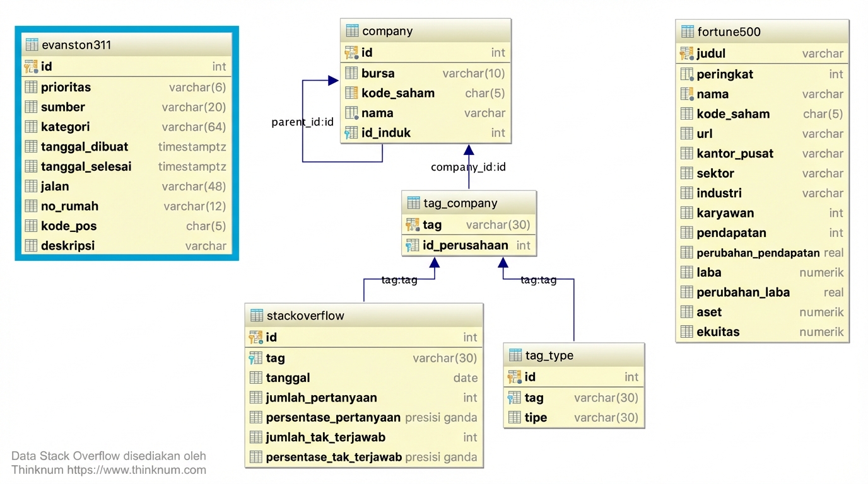
Task: Click foreign key icon of id_perusahaan
Action: tap(413, 245)
